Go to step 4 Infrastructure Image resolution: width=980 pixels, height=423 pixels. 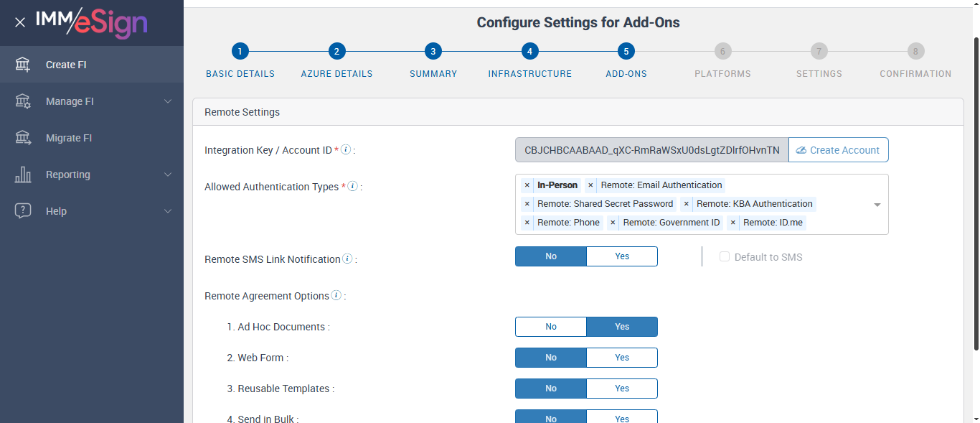pyautogui.click(x=529, y=51)
